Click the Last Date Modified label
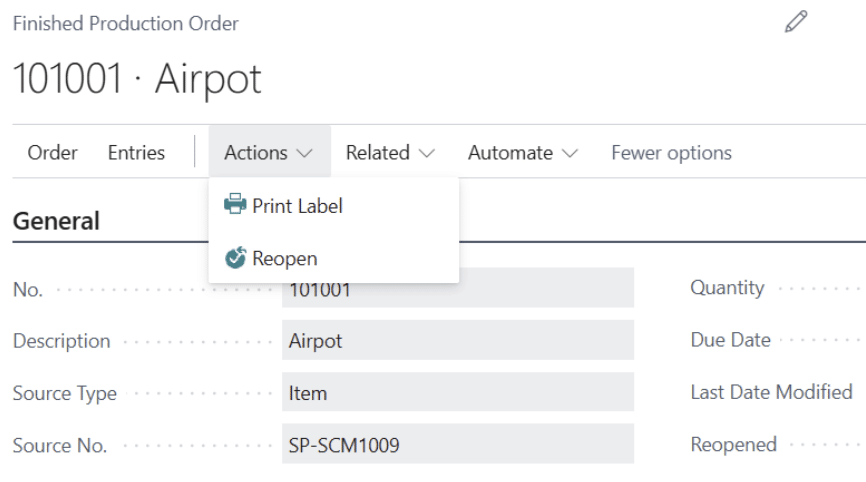The width and height of the screenshot is (866, 482). coord(771,392)
